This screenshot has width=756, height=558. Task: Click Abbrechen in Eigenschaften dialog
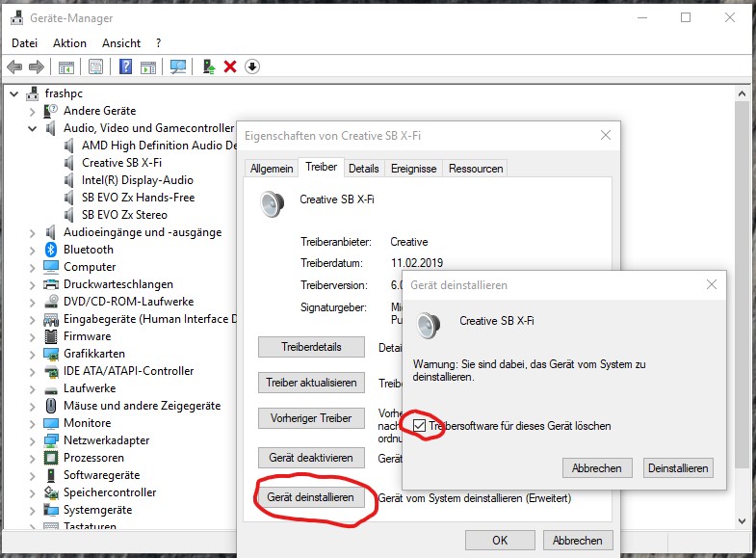coord(578,540)
